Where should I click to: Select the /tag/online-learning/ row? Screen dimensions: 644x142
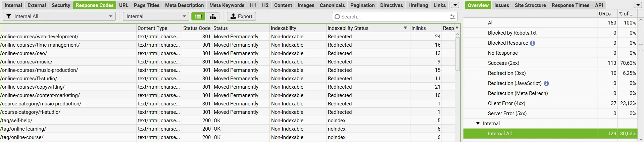228,129
